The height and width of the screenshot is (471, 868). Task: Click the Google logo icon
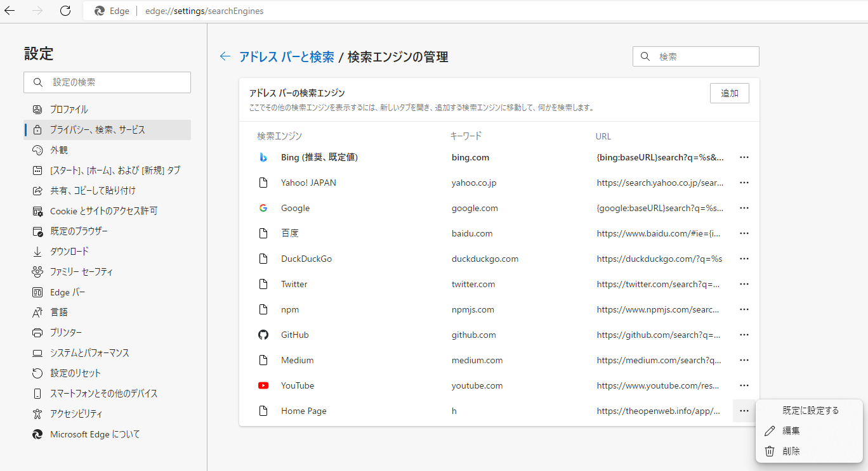[x=263, y=208]
